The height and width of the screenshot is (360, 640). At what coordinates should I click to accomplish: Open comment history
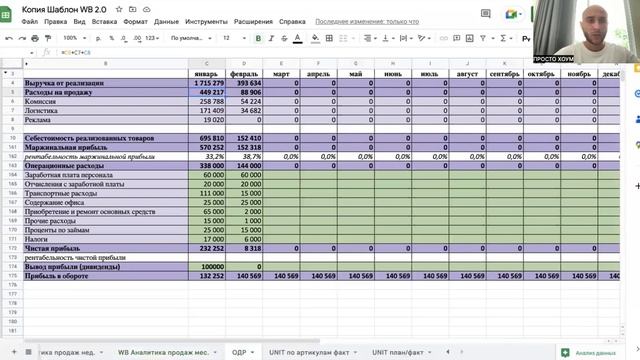[x=485, y=14]
